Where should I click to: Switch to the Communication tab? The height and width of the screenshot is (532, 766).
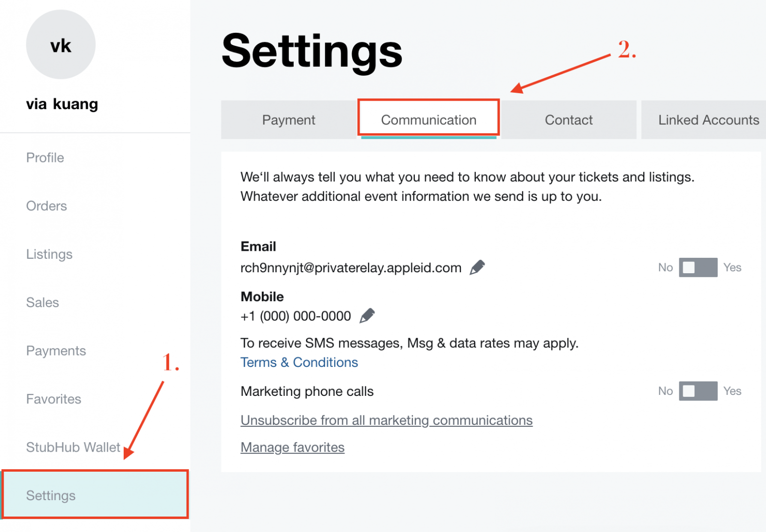click(429, 120)
